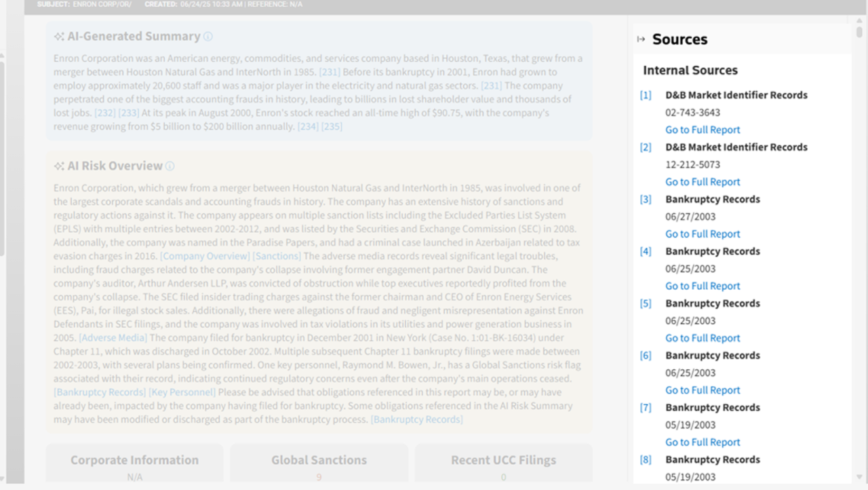This screenshot has height=490, width=868.
Task: Click source reference number [1]
Action: (x=646, y=95)
